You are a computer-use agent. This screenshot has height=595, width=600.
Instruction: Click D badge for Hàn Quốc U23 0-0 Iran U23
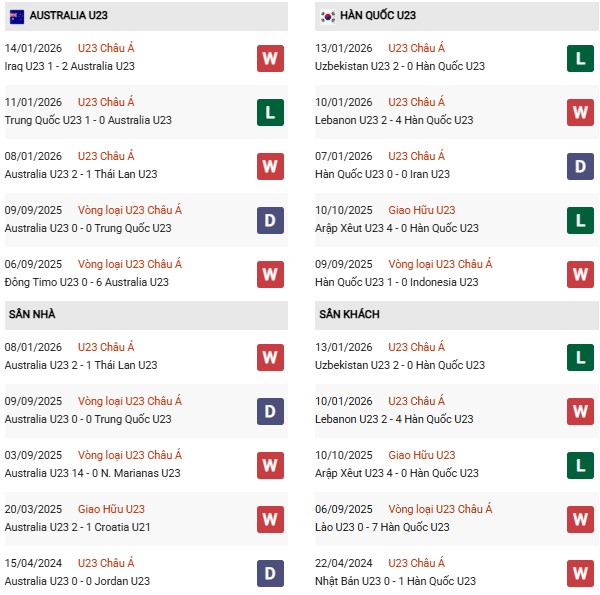point(580,166)
